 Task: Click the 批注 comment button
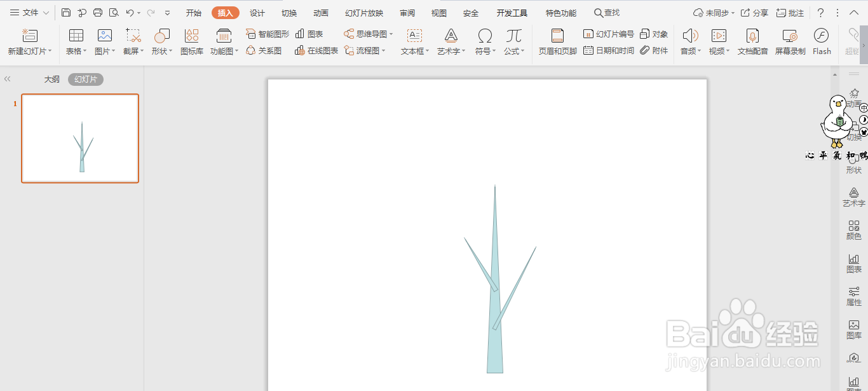tap(790, 13)
